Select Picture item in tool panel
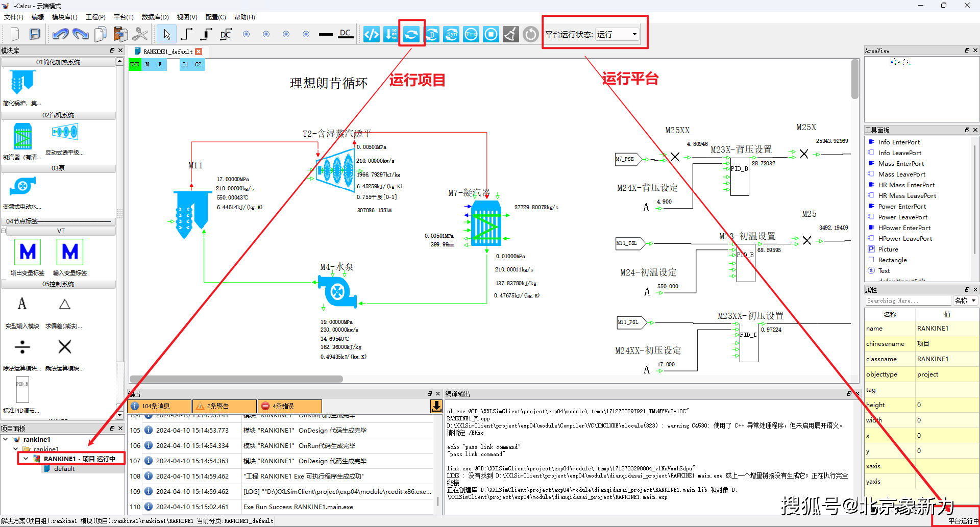 pos(888,249)
